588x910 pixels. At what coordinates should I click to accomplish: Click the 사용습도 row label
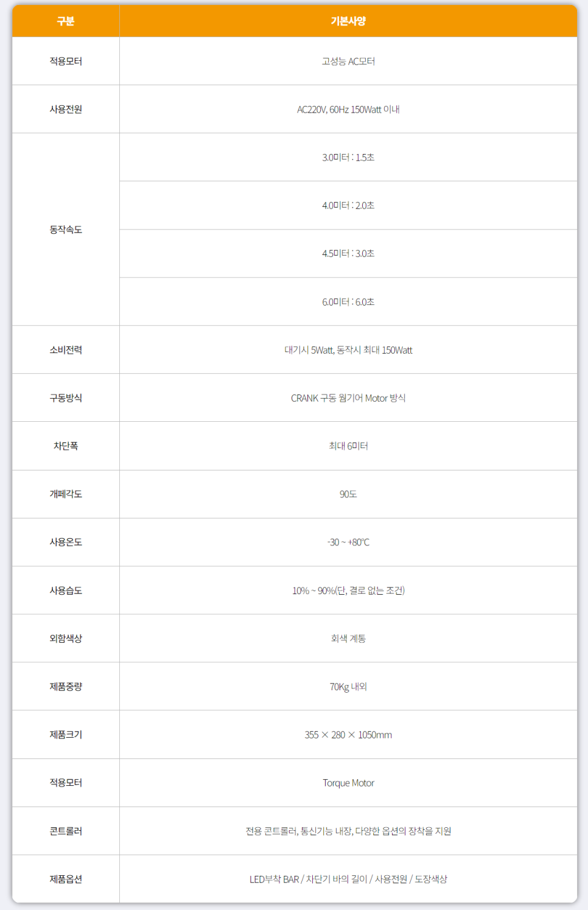[x=66, y=590]
